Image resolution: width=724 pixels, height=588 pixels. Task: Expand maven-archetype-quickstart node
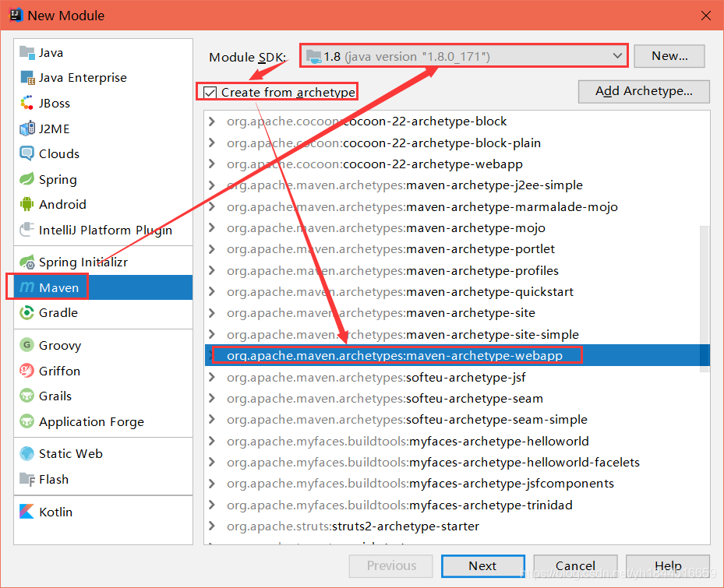[212, 292]
